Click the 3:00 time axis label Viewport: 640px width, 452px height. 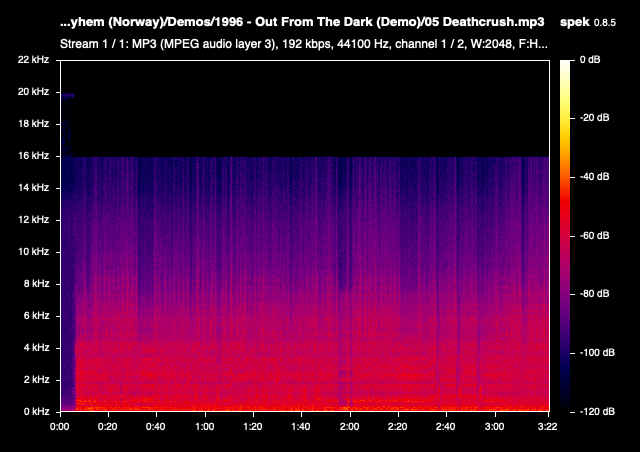(494, 427)
